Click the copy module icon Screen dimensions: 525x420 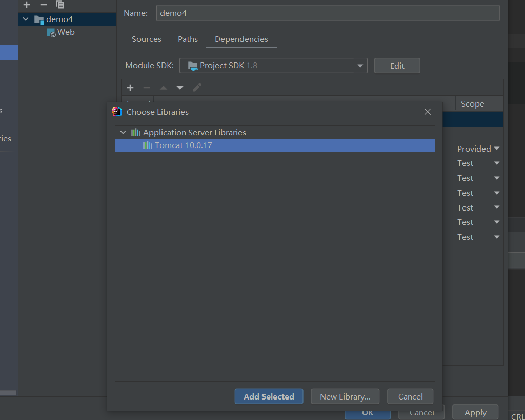point(59,4)
